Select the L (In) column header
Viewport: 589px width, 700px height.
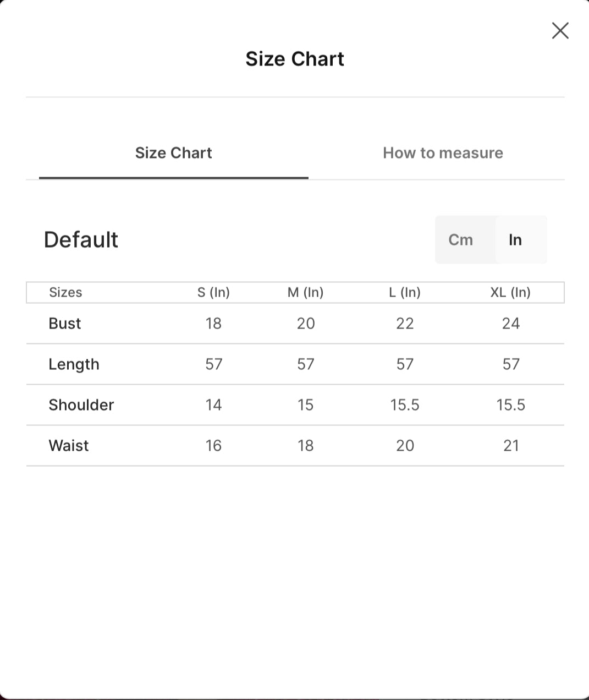(405, 292)
